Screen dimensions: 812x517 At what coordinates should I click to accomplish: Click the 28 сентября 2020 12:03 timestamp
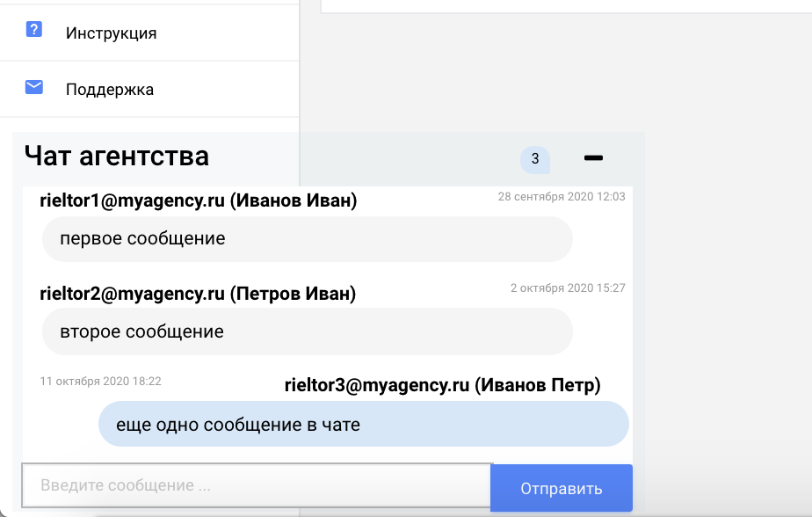pos(562,196)
